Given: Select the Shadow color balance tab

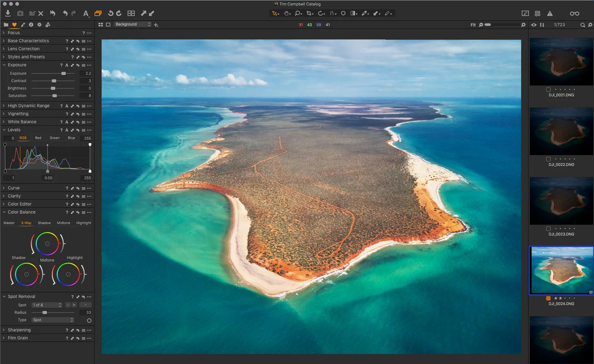Looking at the screenshot, I should pos(44,223).
